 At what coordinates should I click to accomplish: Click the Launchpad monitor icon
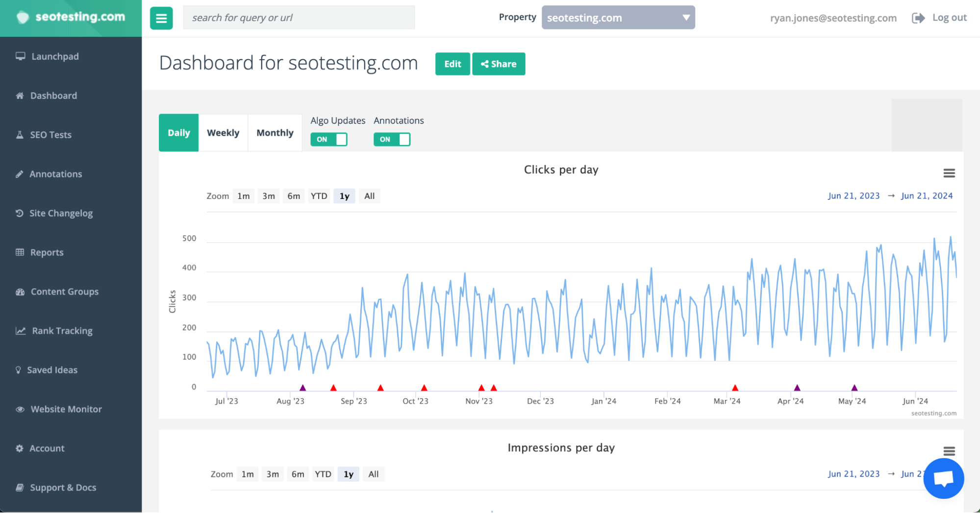(x=20, y=56)
